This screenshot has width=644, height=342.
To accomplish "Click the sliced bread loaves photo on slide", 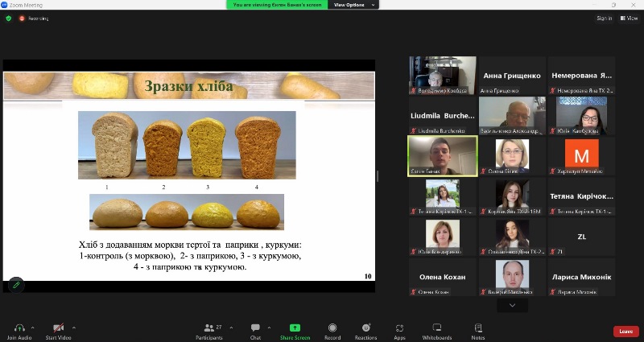I will point(187,145).
